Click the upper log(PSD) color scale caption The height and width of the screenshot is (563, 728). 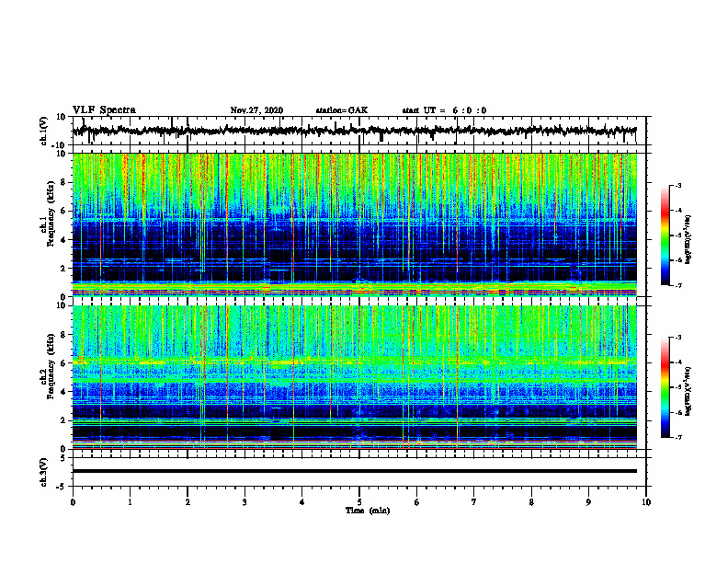(688, 239)
